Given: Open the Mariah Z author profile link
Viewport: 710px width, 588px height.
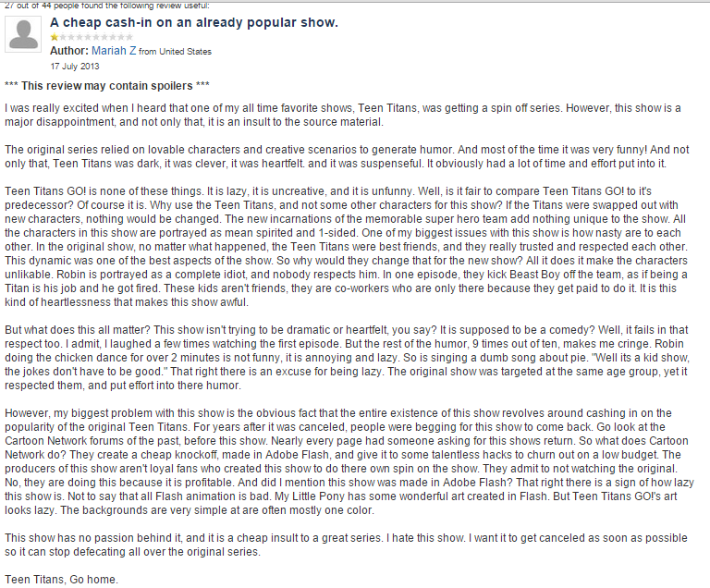Looking at the screenshot, I should click(114, 51).
